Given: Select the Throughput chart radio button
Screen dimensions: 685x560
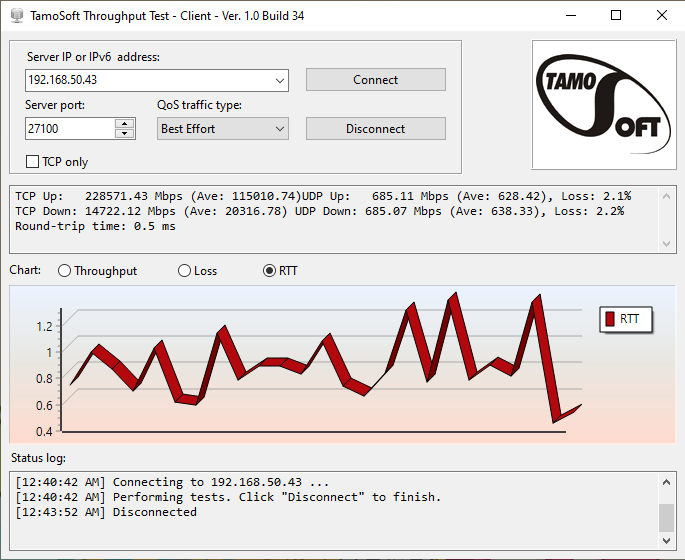Looking at the screenshot, I should pos(65,271).
